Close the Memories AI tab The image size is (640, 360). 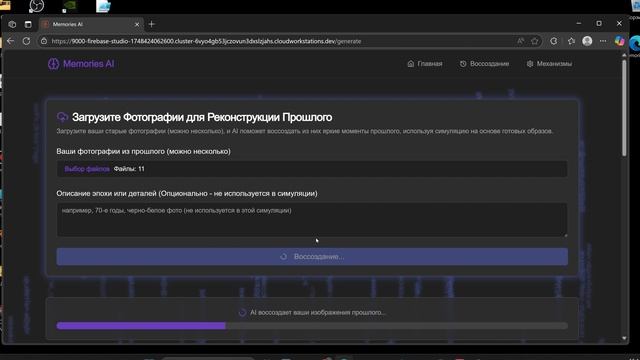(x=137, y=24)
